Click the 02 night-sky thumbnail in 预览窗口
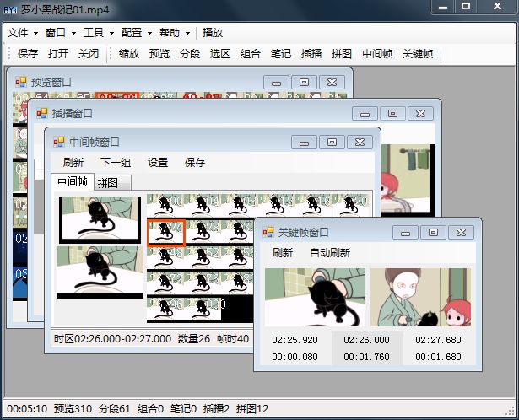This screenshot has height=420, width=519. click(20, 245)
